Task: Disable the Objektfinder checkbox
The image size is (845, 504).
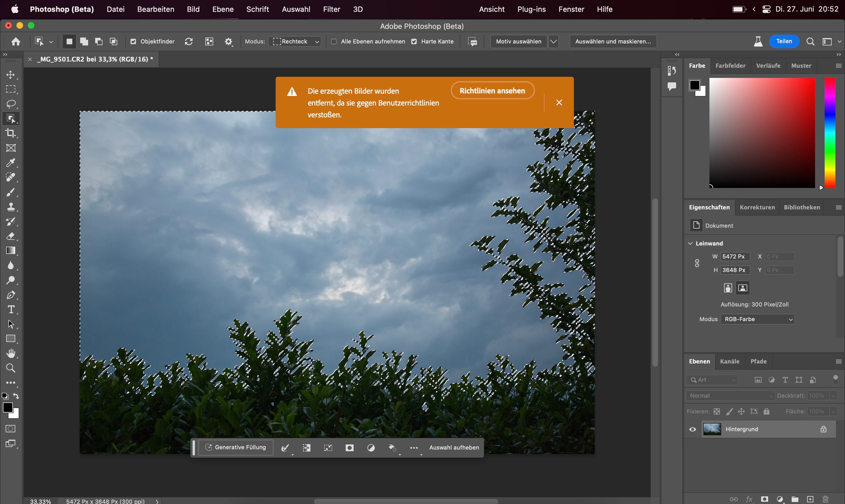Action: (133, 41)
